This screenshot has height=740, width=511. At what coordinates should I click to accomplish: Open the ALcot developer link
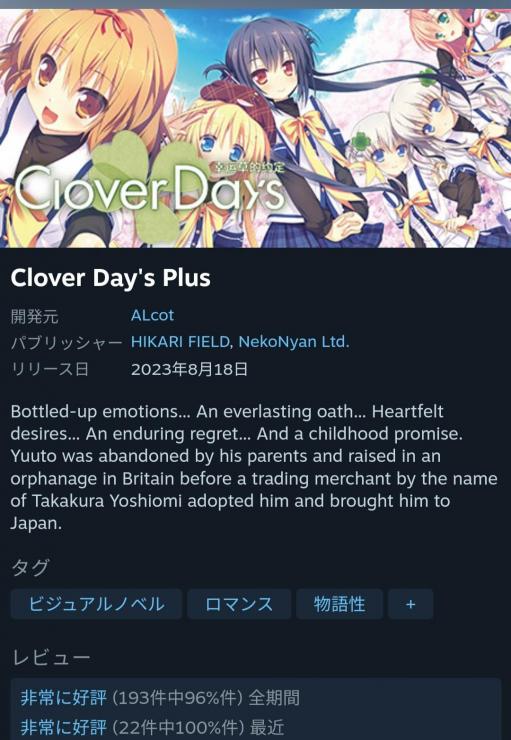tap(152, 315)
